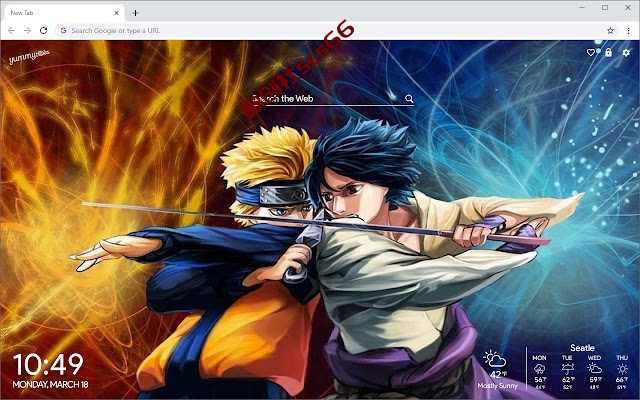Click the 66° Thursday high temperature
The height and width of the screenshot is (400, 640).
pos(622,380)
